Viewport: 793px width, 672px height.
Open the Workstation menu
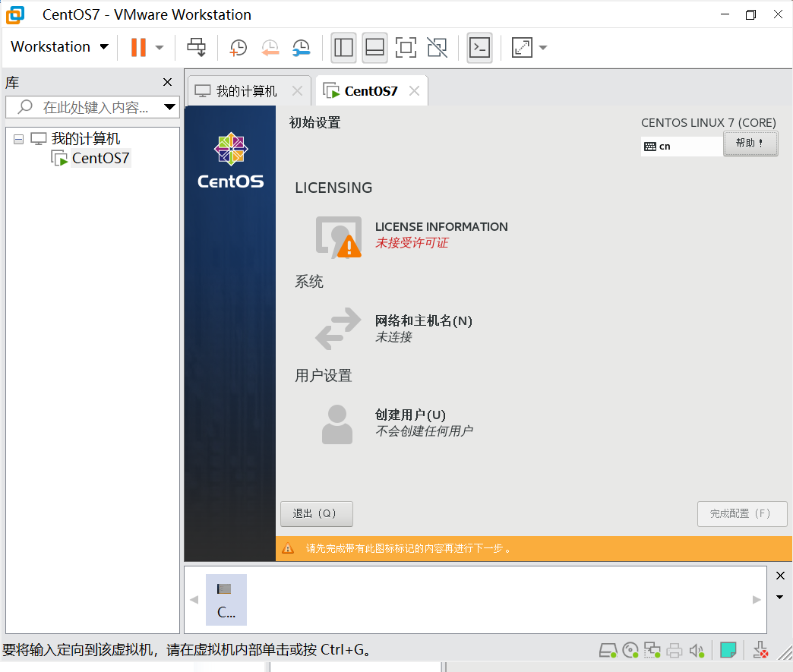(x=60, y=46)
